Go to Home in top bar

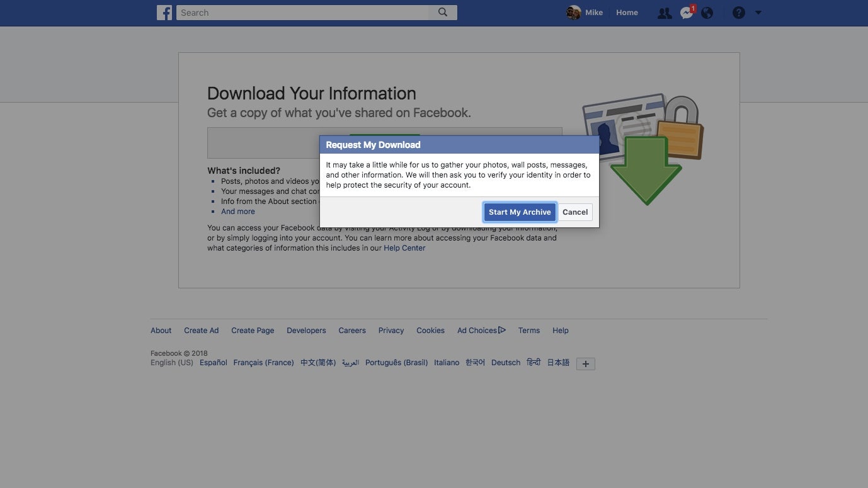tap(627, 13)
